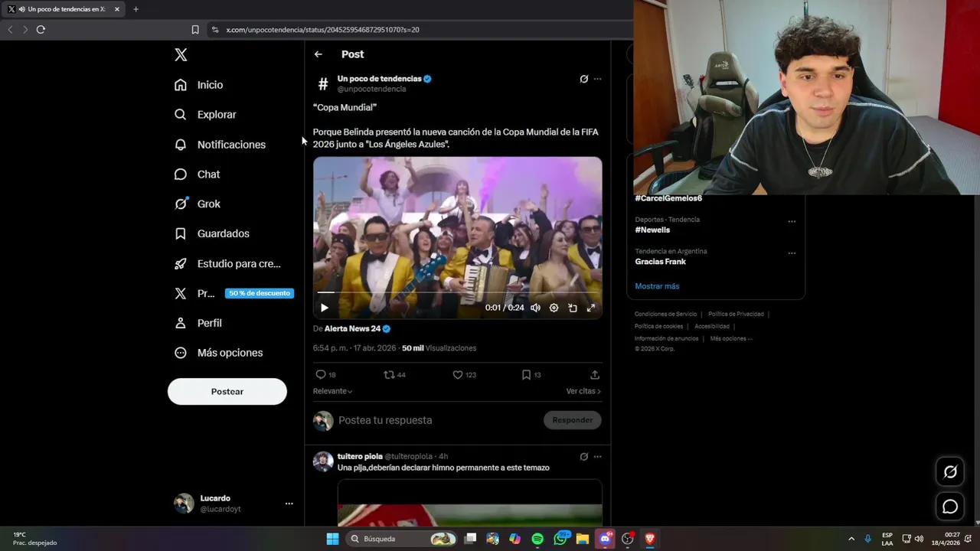Click the #Newells trend

tap(652, 230)
